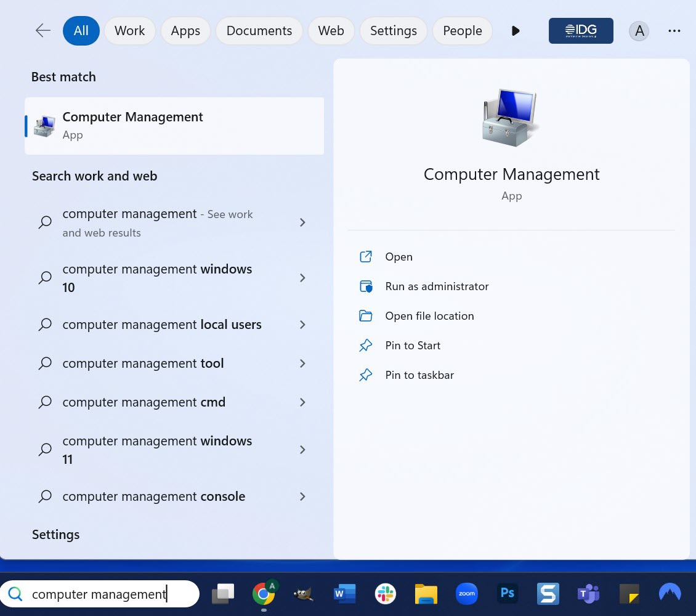696x616 pixels.
Task: Choose Run as administrator
Action: coord(437,286)
